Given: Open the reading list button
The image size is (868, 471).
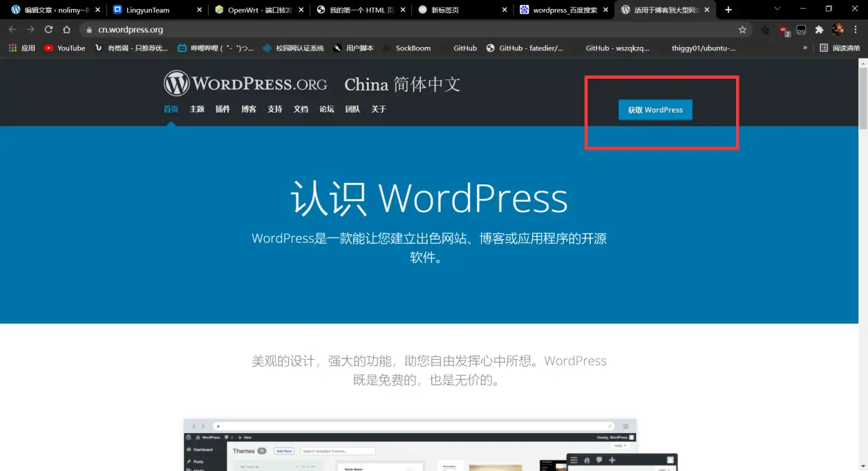Looking at the screenshot, I should coord(840,48).
